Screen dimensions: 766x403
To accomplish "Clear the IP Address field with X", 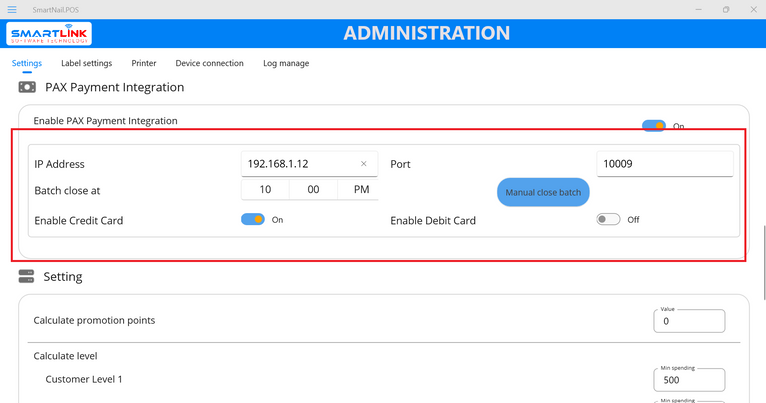I will 363,164.
